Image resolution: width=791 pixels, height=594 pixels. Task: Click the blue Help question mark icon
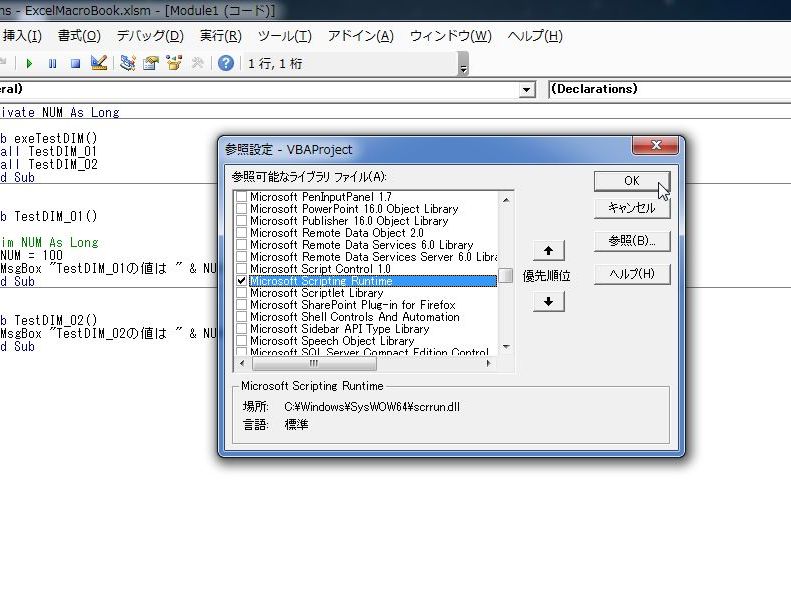[226, 63]
